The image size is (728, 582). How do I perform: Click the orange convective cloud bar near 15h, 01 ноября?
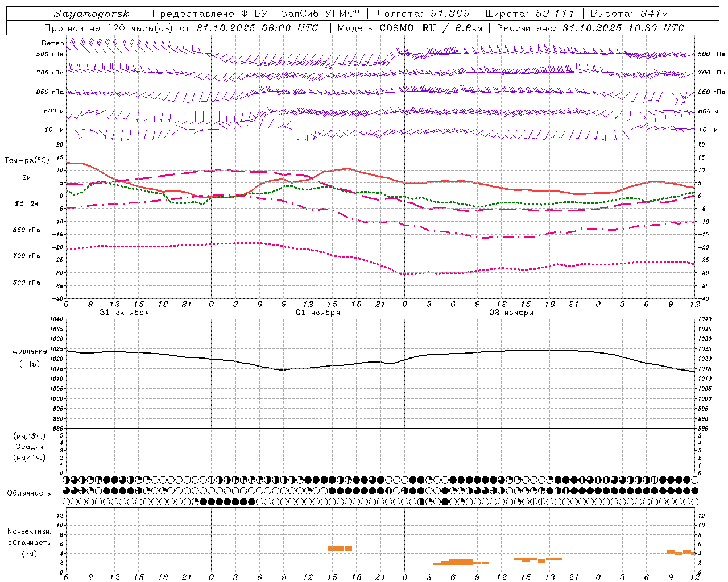click(x=340, y=548)
